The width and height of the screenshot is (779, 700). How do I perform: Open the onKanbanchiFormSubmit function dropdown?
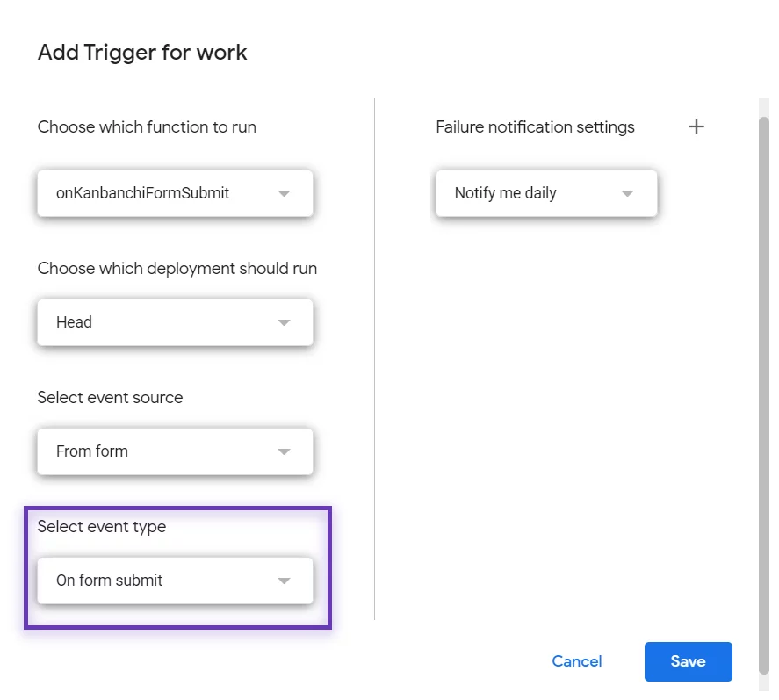tap(175, 193)
